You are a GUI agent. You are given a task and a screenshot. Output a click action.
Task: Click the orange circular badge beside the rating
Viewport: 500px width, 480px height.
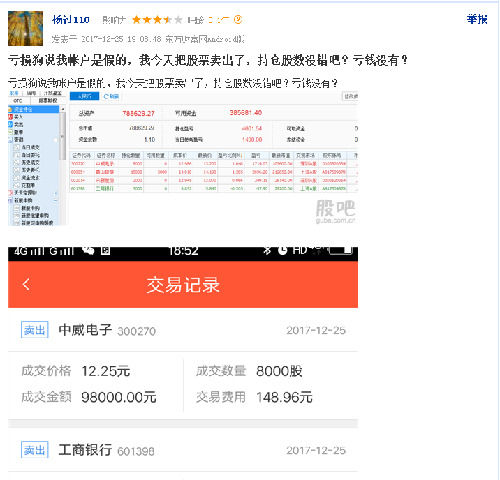pyautogui.click(x=238, y=20)
